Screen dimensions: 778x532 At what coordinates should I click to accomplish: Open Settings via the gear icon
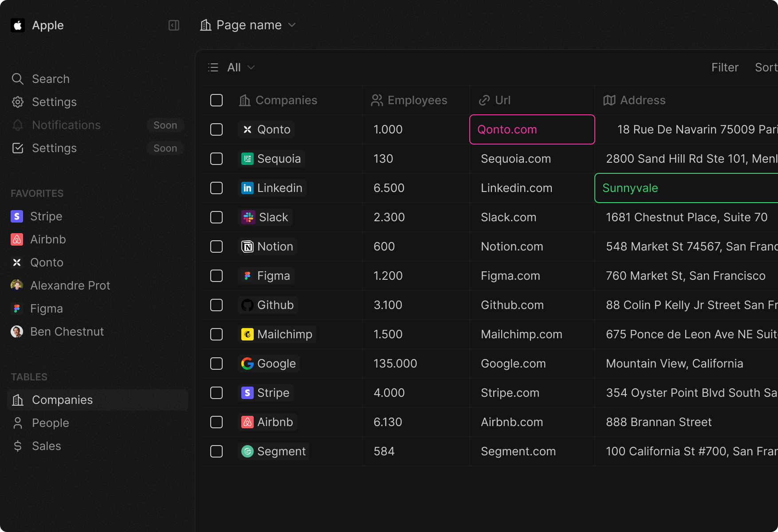[18, 102]
